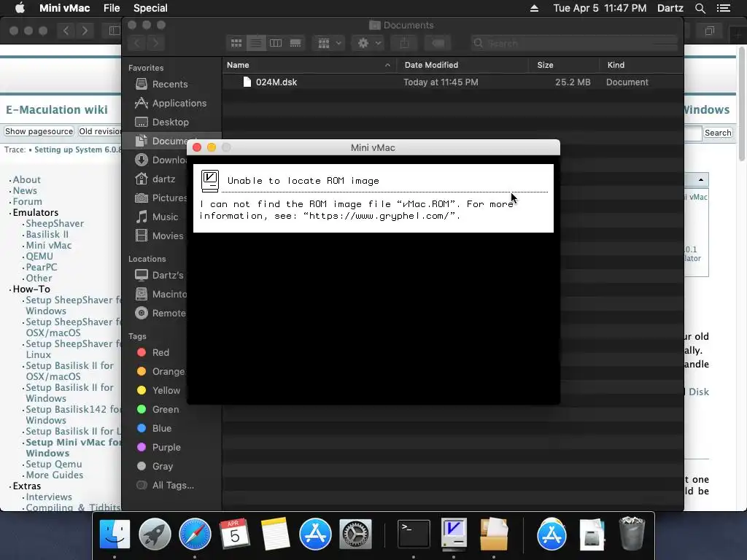Click the eject icon in menu bar
The width and height of the screenshot is (747, 560).
pyautogui.click(x=534, y=8)
